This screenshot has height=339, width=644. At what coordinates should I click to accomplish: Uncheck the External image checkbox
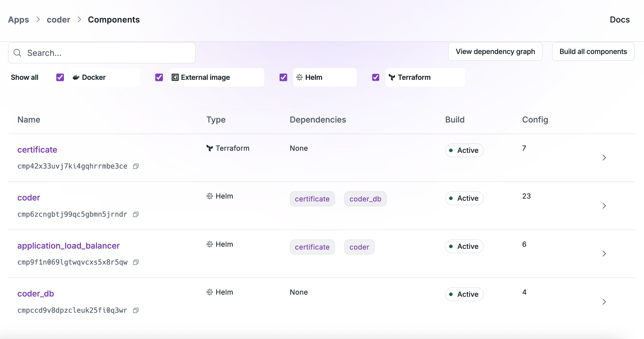[x=159, y=77]
